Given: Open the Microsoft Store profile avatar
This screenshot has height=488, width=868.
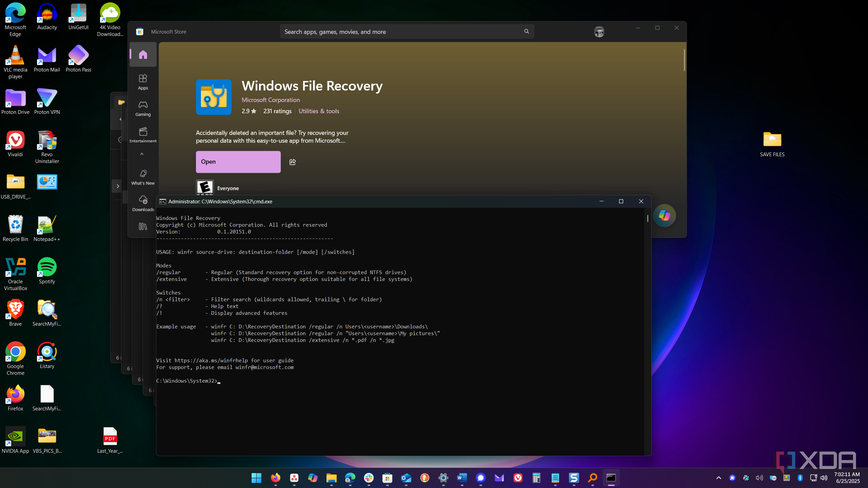Looking at the screenshot, I should pyautogui.click(x=599, y=32).
